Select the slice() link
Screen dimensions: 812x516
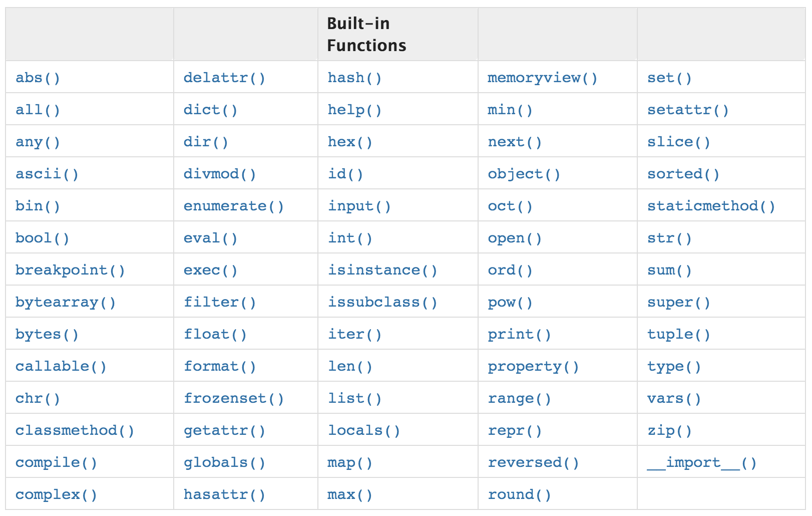pyautogui.click(x=679, y=142)
